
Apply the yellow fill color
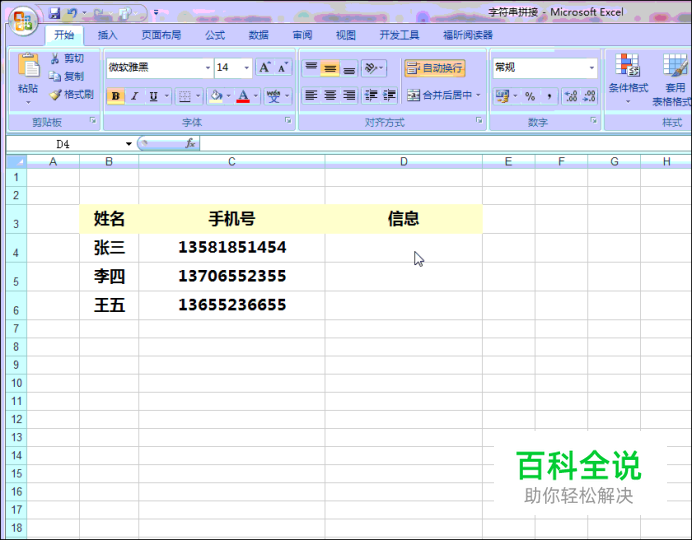[x=216, y=96]
